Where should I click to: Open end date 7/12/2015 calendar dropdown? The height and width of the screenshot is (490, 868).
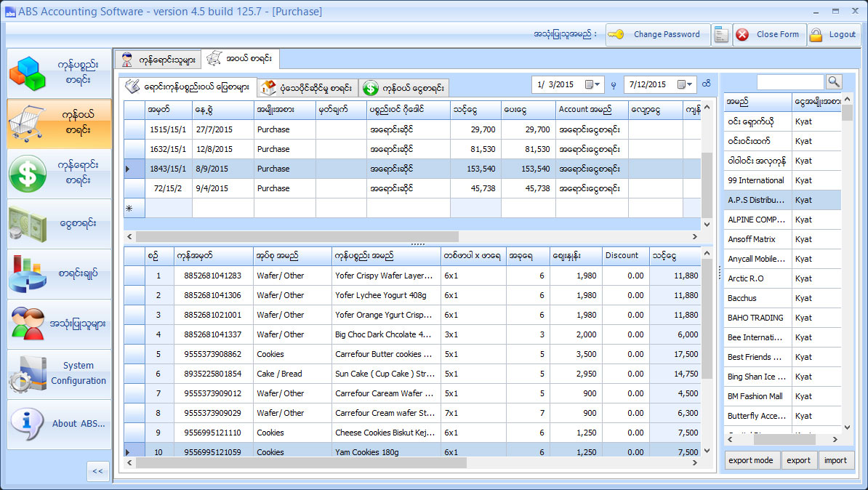[x=686, y=85]
